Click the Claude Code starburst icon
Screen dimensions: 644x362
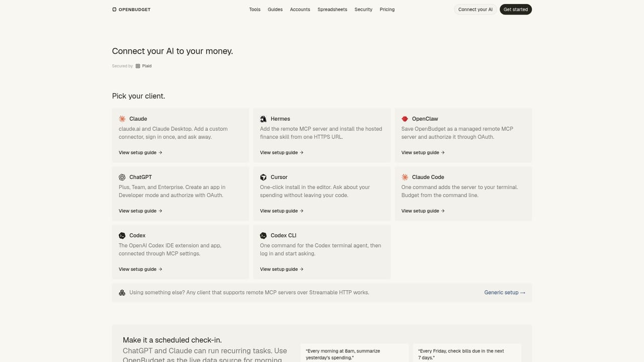point(405,177)
